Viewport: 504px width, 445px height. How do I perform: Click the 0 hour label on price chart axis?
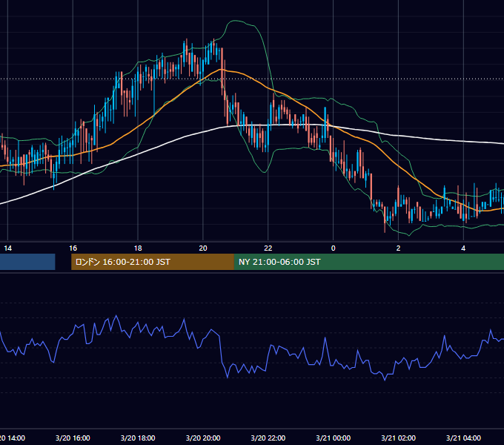[334, 248]
